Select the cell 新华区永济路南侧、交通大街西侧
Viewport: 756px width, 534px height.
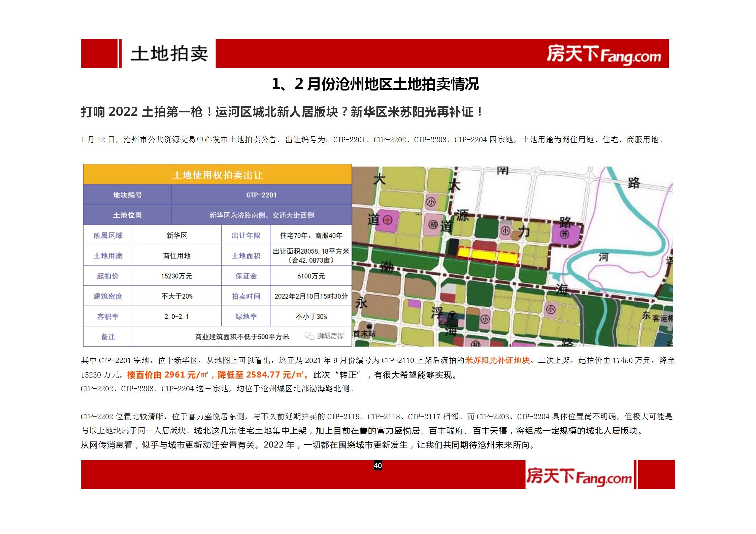(x=261, y=215)
